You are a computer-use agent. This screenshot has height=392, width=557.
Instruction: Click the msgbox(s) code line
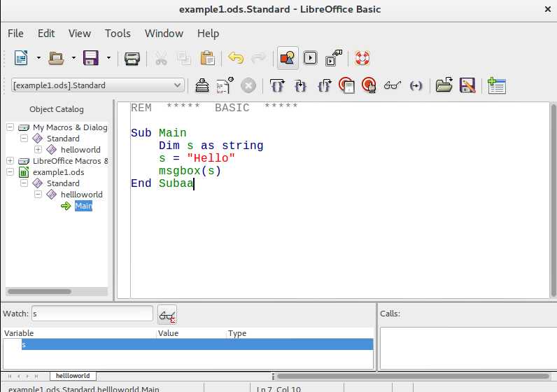190,171
